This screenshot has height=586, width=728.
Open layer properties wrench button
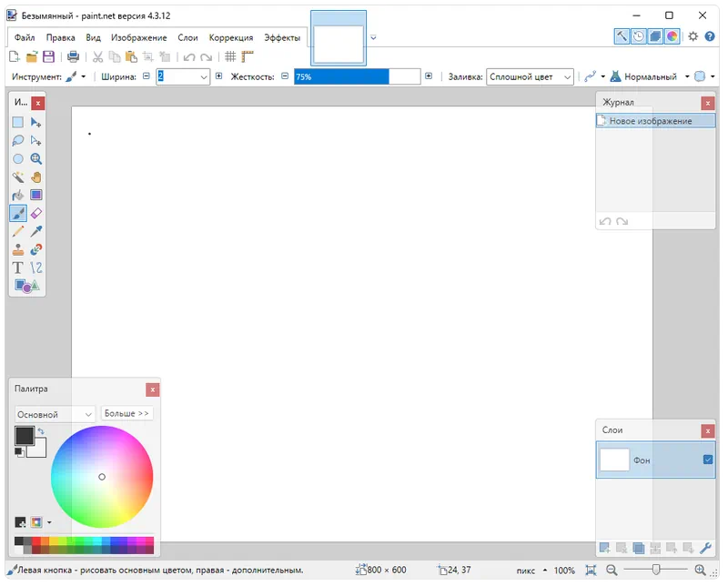(705, 548)
